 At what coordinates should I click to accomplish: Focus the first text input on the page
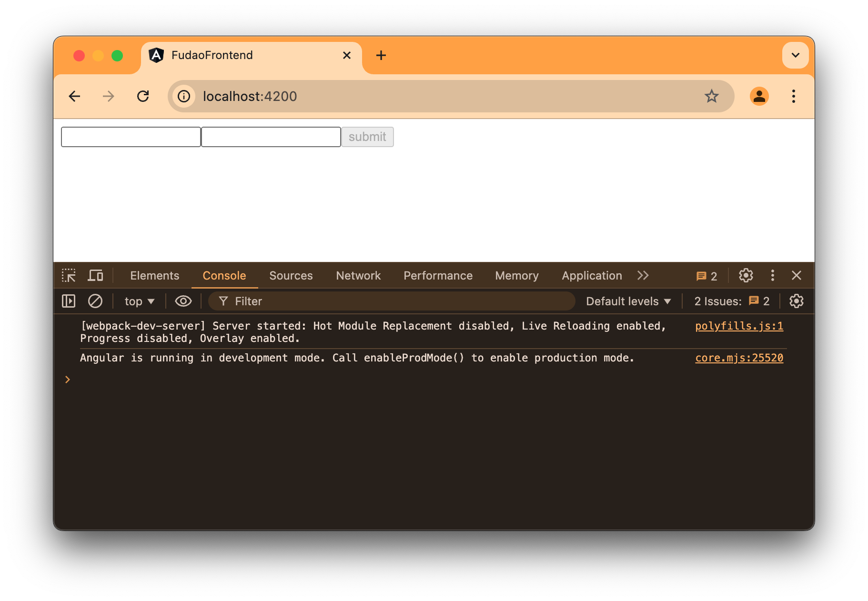coord(131,137)
